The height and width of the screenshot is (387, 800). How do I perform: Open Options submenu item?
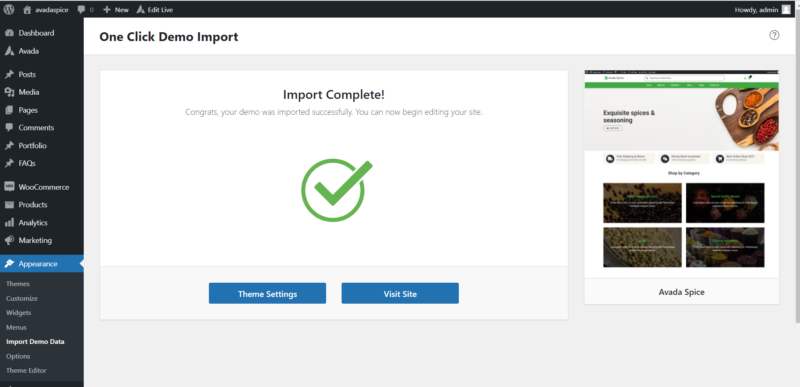click(x=18, y=356)
